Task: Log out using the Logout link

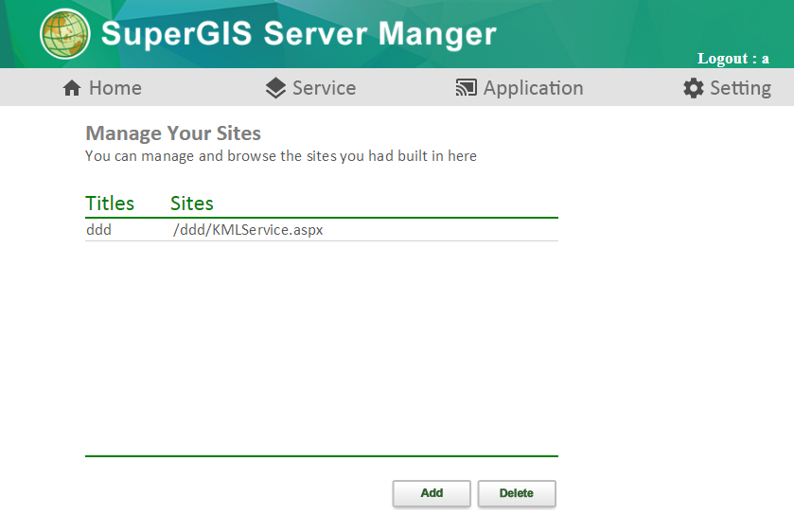Action: click(732, 59)
